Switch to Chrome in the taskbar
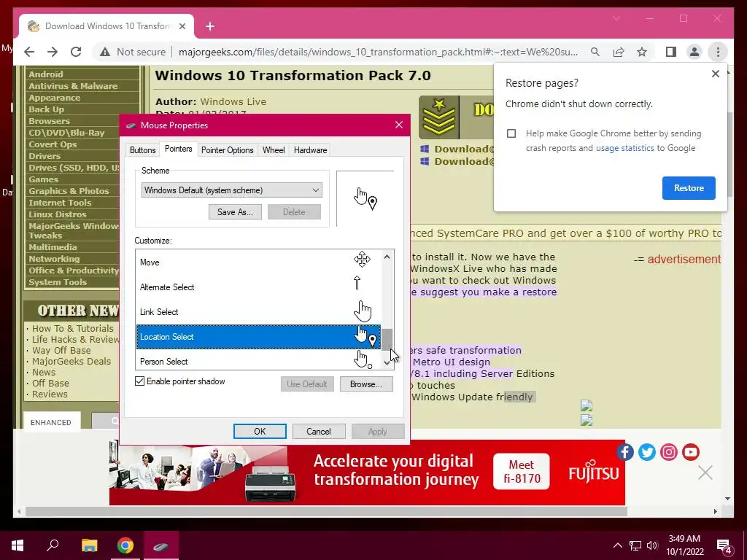The width and height of the screenshot is (747, 560). click(125, 545)
